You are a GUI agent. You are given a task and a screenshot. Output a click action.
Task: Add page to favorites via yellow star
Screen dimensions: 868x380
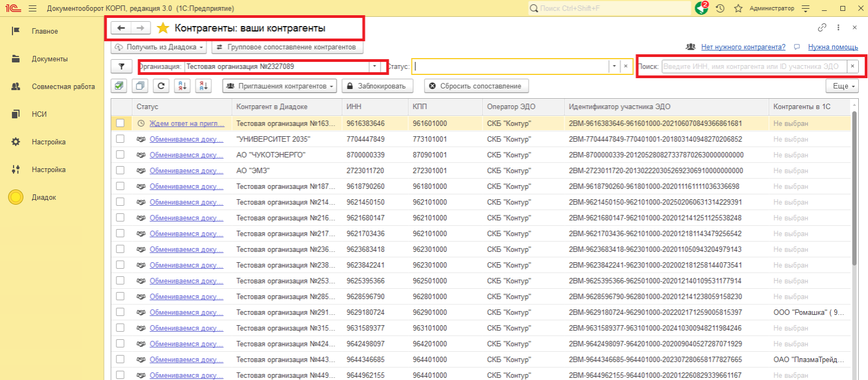[x=163, y=28]
